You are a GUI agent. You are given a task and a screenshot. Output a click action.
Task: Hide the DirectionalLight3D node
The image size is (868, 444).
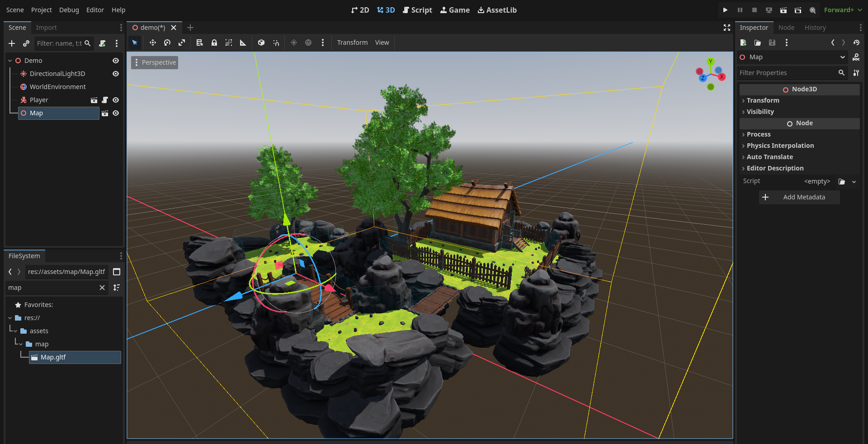116,74
